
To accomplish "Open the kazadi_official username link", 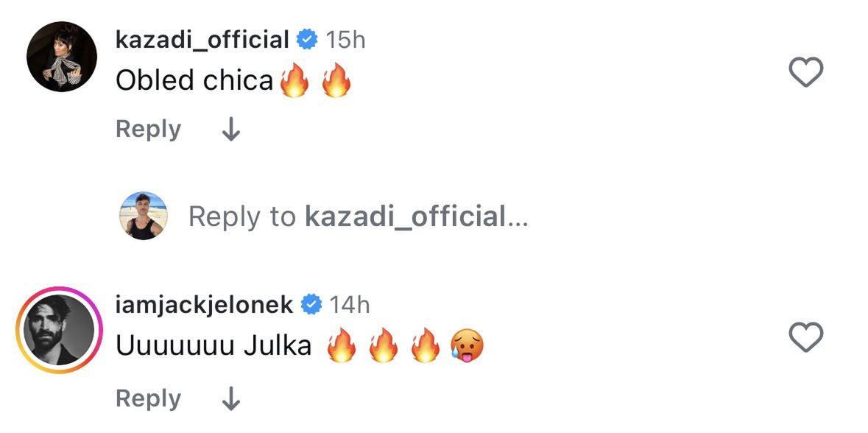I will (x=202, y=40).
